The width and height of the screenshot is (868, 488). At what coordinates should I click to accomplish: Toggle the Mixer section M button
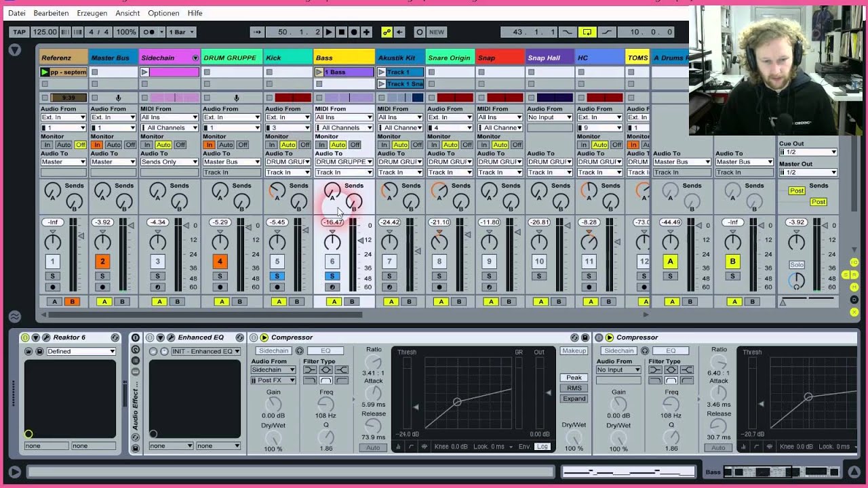click(x=854, y=287)
